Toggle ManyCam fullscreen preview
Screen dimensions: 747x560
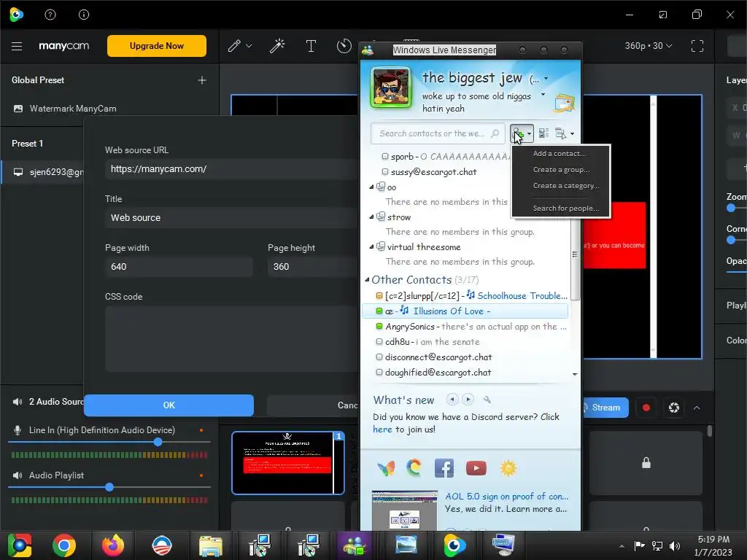pos(697,46)
